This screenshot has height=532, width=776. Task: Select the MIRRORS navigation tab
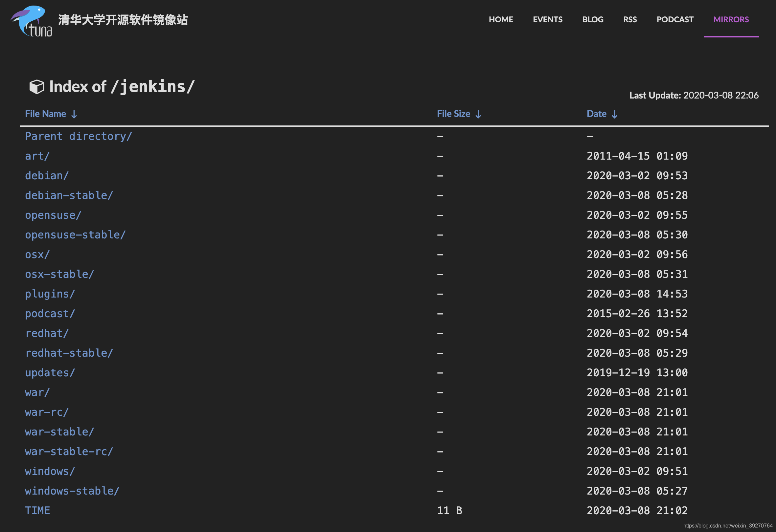[731, 19]
